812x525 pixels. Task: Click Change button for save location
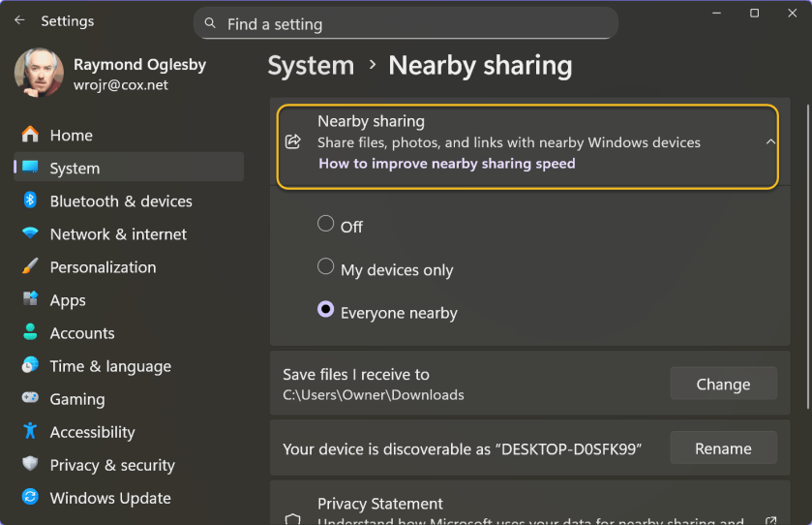pyautogui.click(x=723, y=384)
